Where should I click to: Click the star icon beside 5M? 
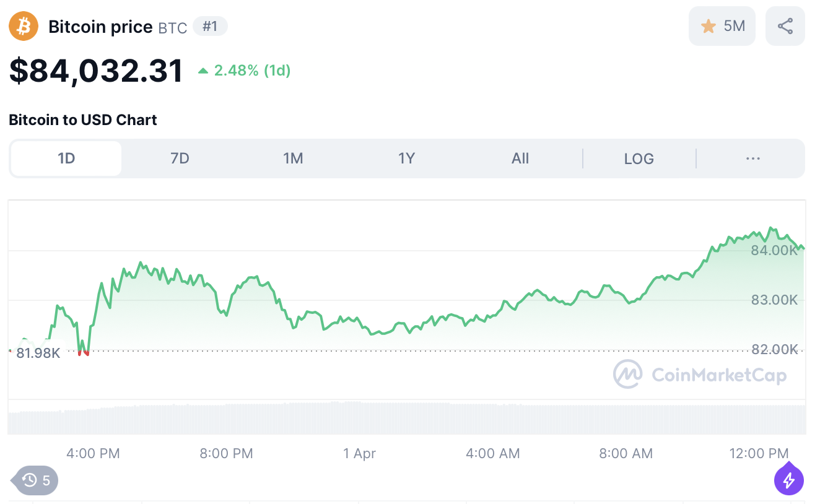[708, 25]
